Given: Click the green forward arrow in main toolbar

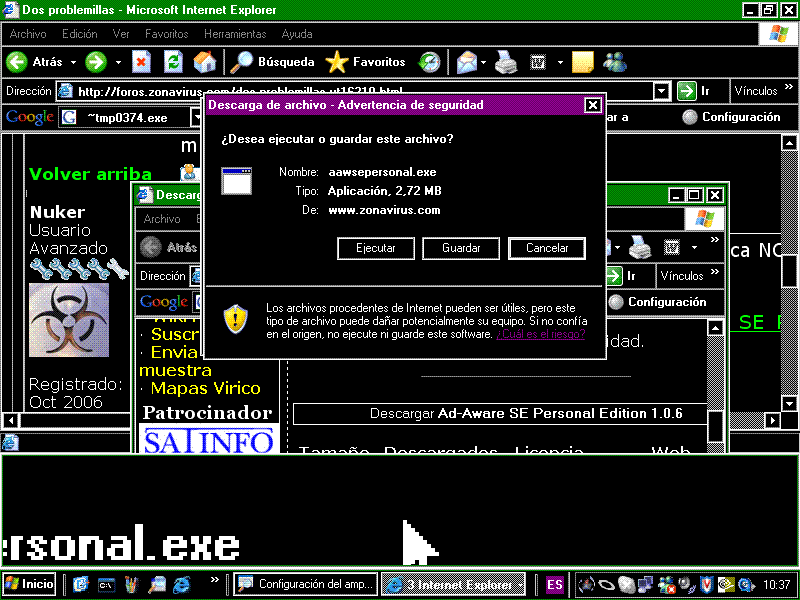Looking at the screenshot, I should [x=96, y=62].
